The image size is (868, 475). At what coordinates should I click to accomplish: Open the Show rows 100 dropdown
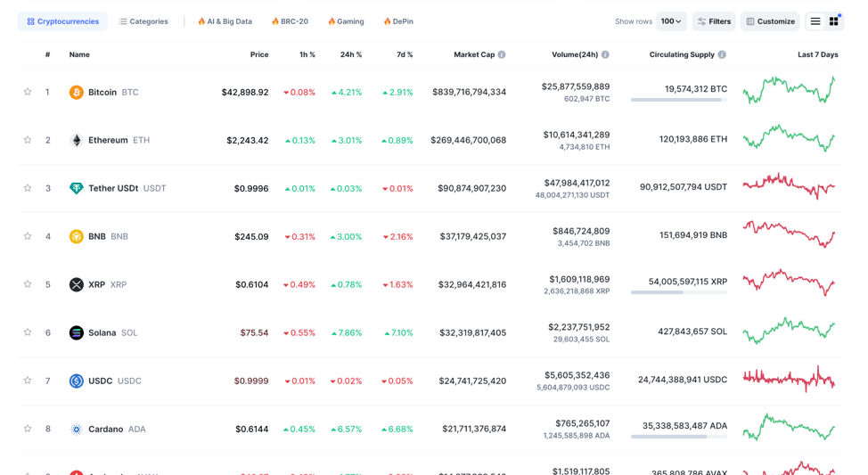pos(671,21)
